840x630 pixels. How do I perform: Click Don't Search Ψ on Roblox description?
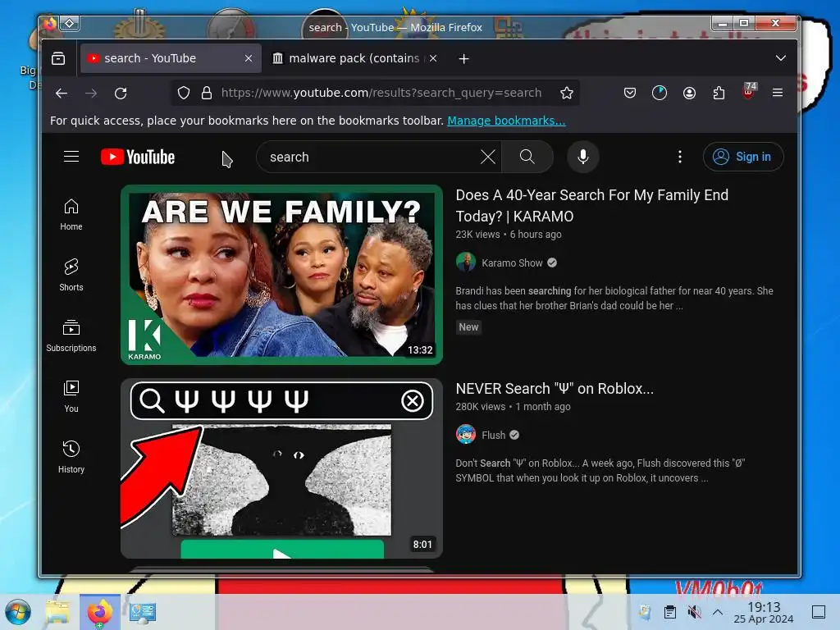pos(600,470)
